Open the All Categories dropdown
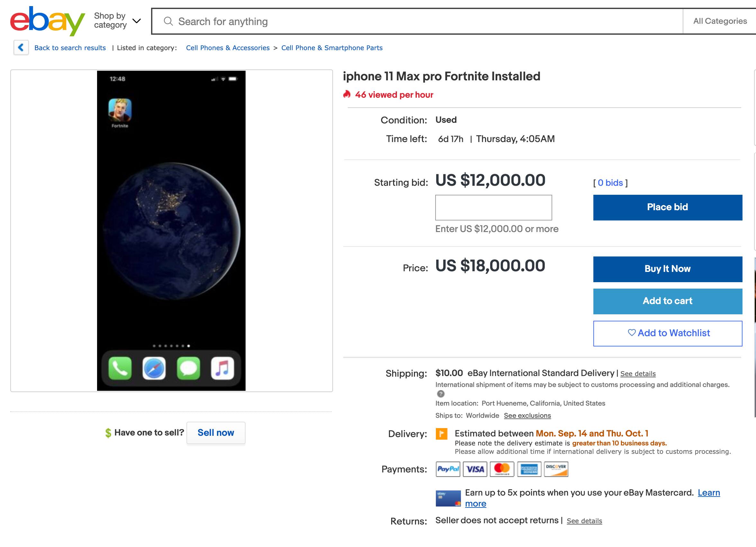The height and width of the screenshot is (547, 756). pos(720,21)
